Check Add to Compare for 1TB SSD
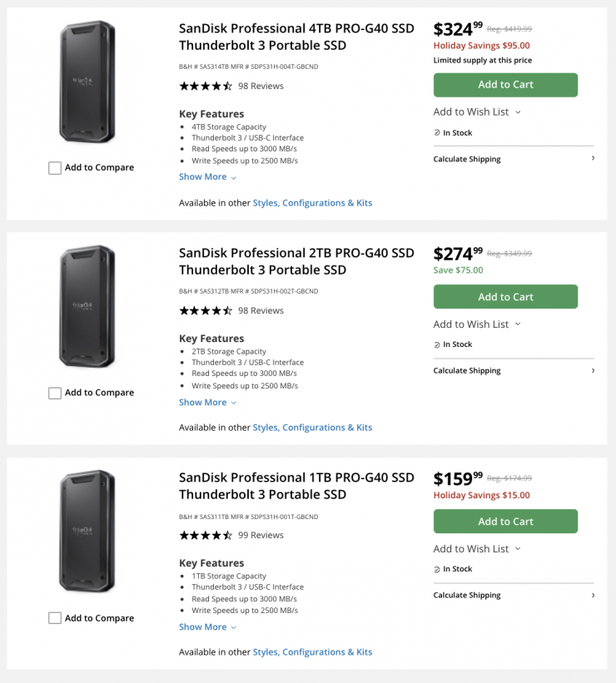616x683 pixels. (x=55, y=618)
